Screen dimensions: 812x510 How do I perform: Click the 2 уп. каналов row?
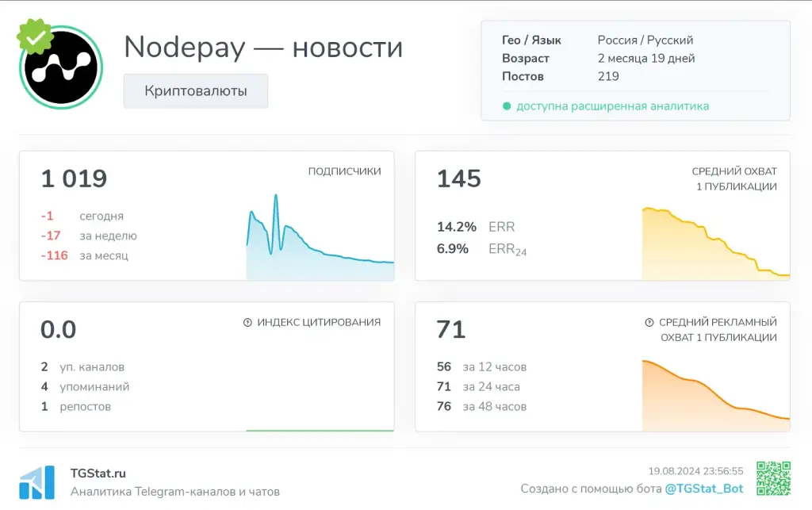click(82, 367)
